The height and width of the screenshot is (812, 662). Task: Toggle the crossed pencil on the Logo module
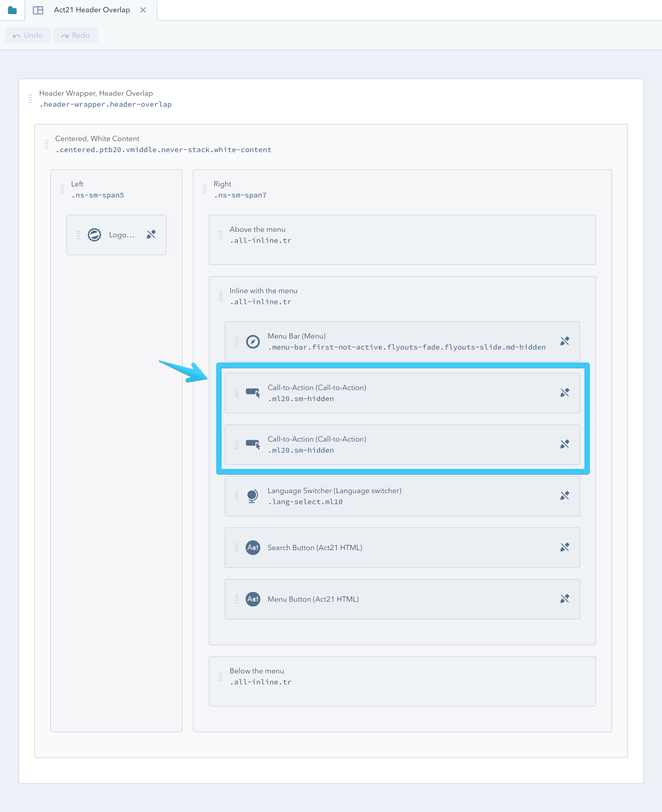click(151, 235)
